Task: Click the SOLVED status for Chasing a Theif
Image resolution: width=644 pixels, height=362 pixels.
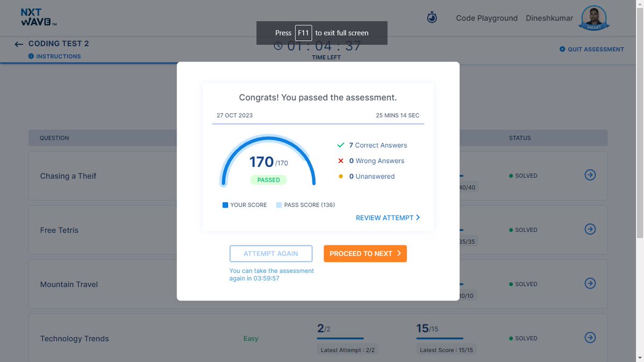Action: click(x=523, y=176)
